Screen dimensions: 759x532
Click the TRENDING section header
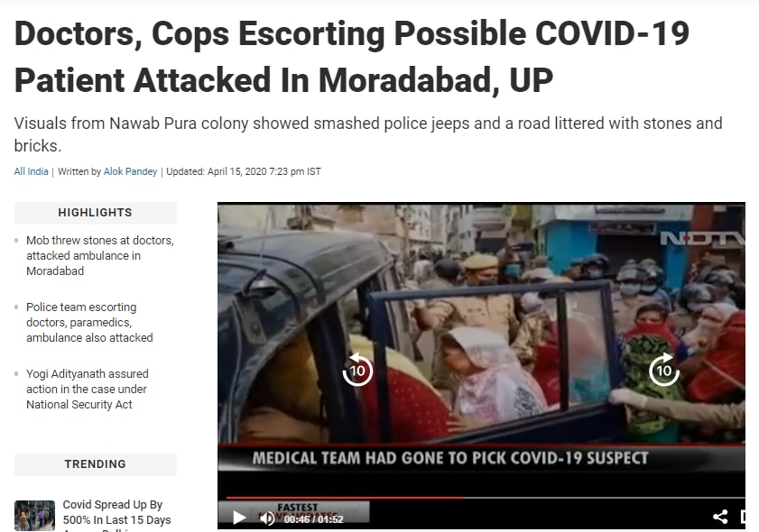click(x=96, y=464)
